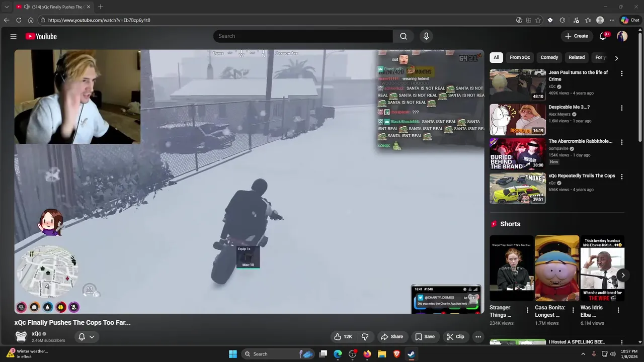Open options for 'Casa Bonita' short

pyautogui.click(x=573, y=310)
